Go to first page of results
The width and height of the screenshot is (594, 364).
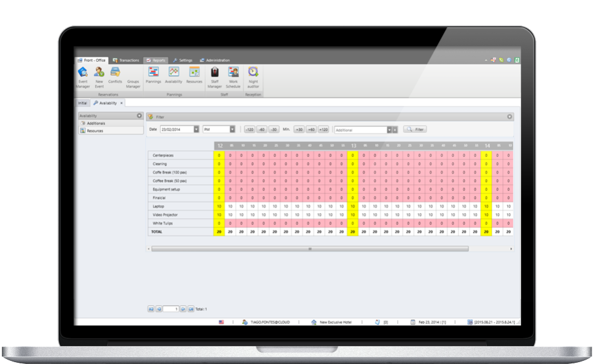point(151,309)
